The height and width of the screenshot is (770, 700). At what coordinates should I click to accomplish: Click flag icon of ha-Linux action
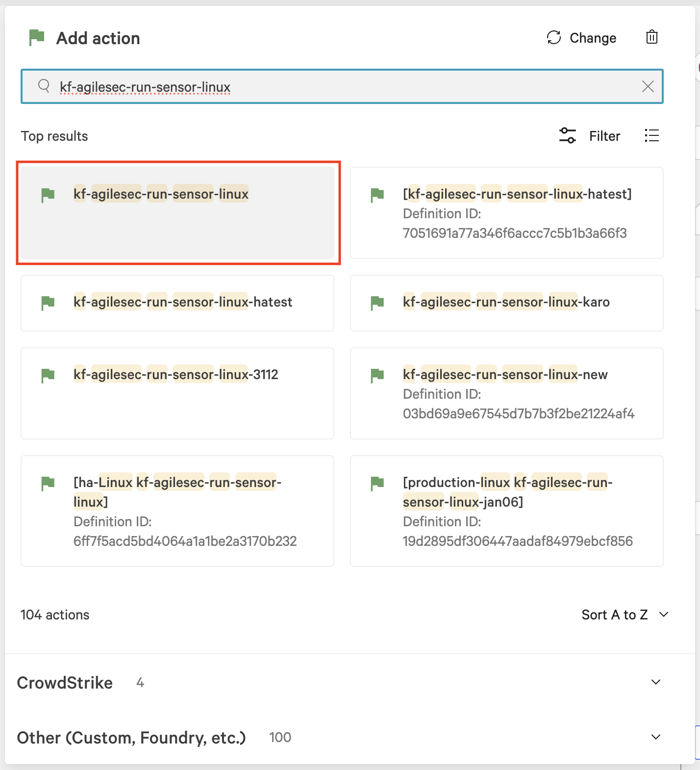[x=48, y=484]
